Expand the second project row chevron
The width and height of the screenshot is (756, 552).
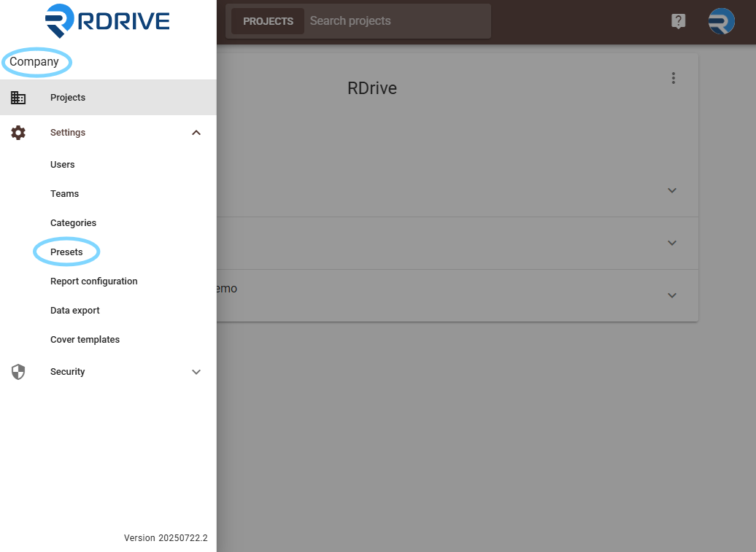tap(672, 243)
